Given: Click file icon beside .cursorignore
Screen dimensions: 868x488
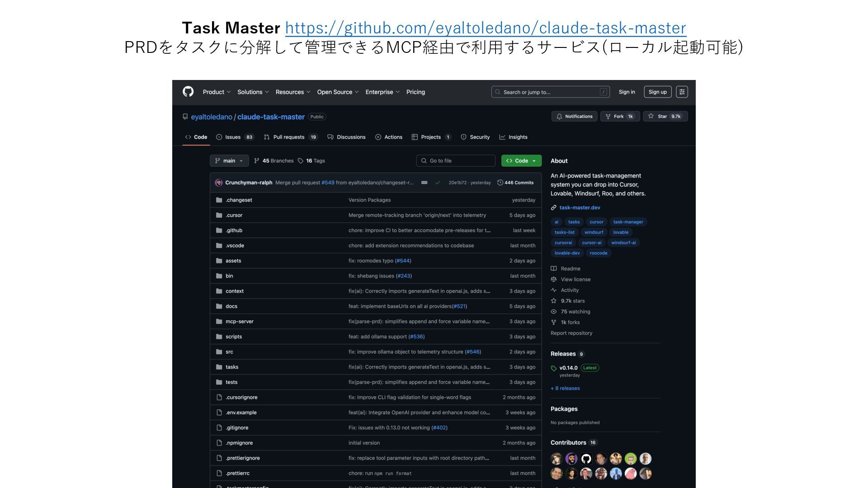Looking at the screenshot, I should [x=219, y=398].
